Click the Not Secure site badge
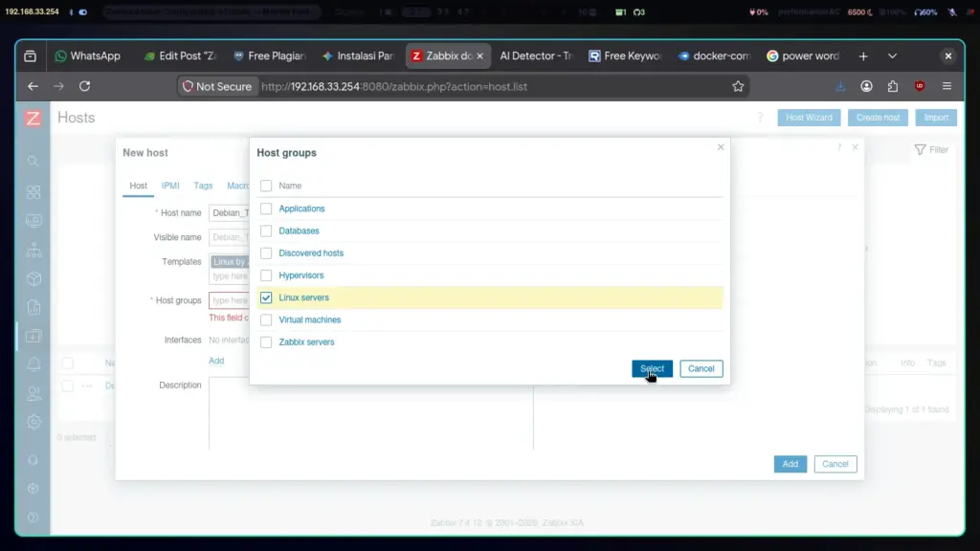The image size is (980, 551). 217,87
